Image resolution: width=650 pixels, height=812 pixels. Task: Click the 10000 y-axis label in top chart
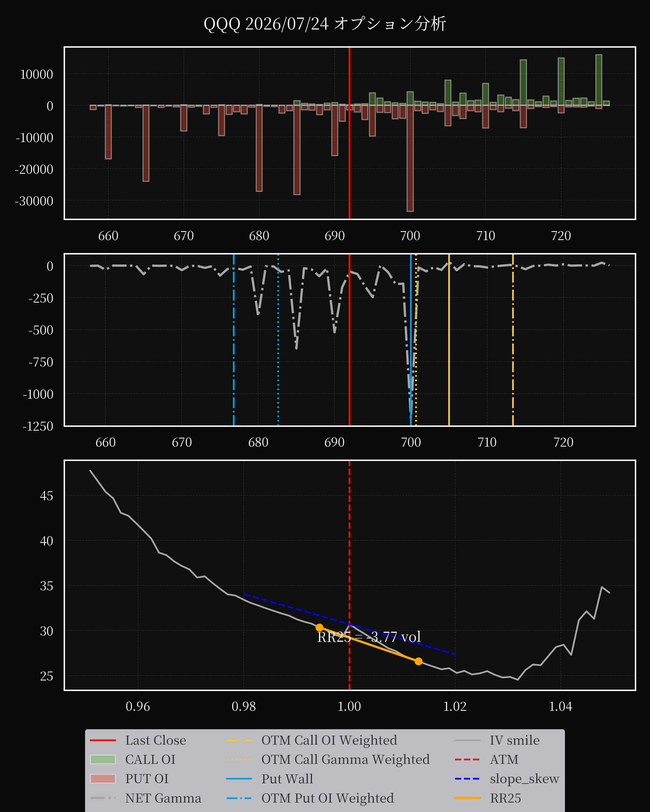point(37,74)
